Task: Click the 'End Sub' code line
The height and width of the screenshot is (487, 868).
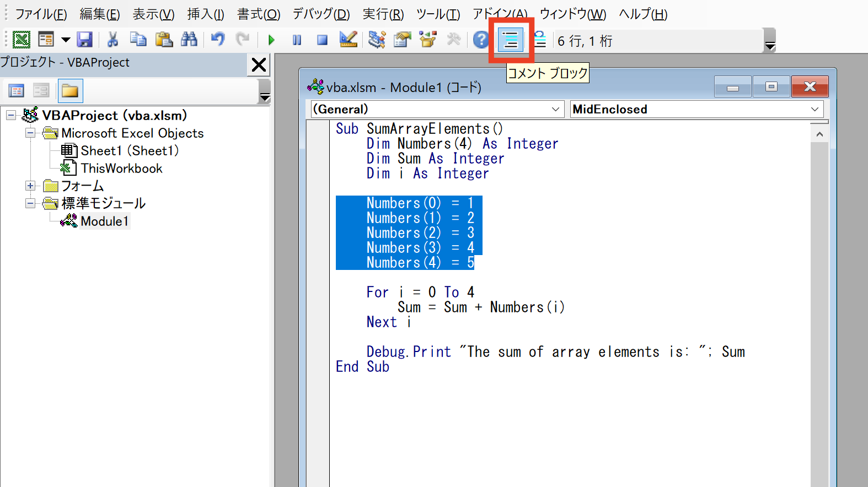Action: click(x=362, y=367)
